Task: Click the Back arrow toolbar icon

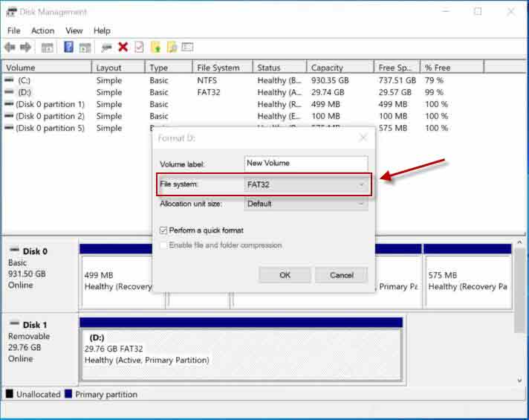Action: [x=10, y=48]
